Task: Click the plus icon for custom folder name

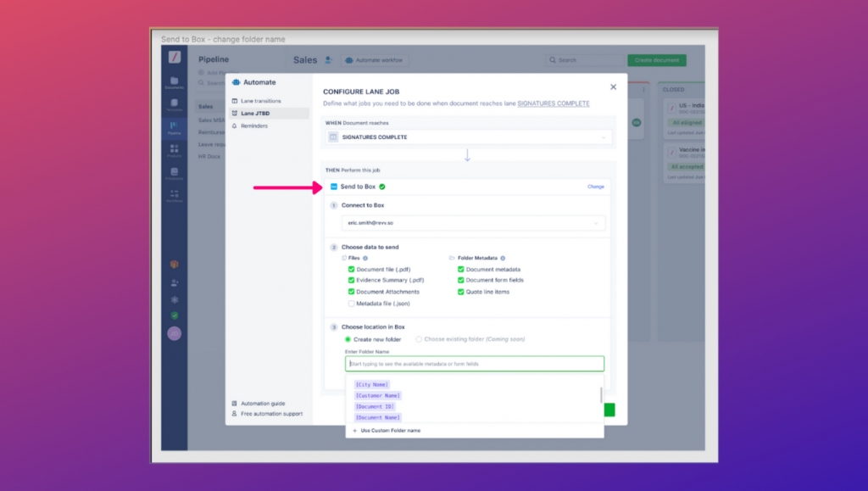Action: coord(355,430)
